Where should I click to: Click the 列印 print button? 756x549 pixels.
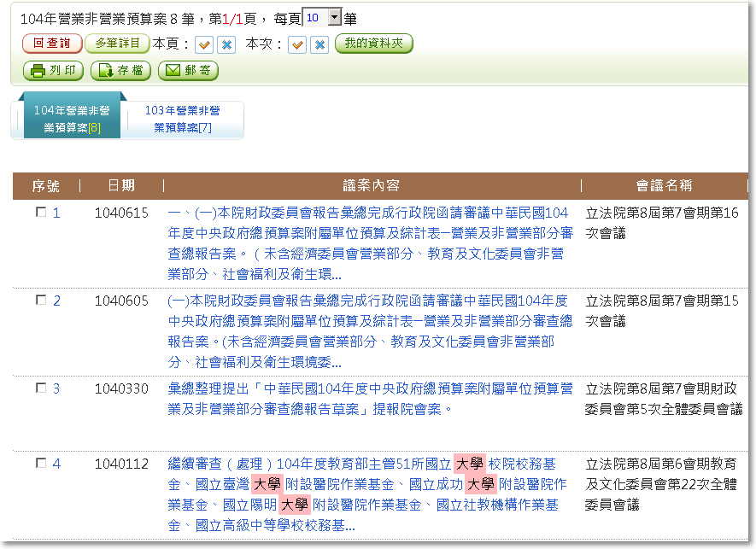[53, 71]
